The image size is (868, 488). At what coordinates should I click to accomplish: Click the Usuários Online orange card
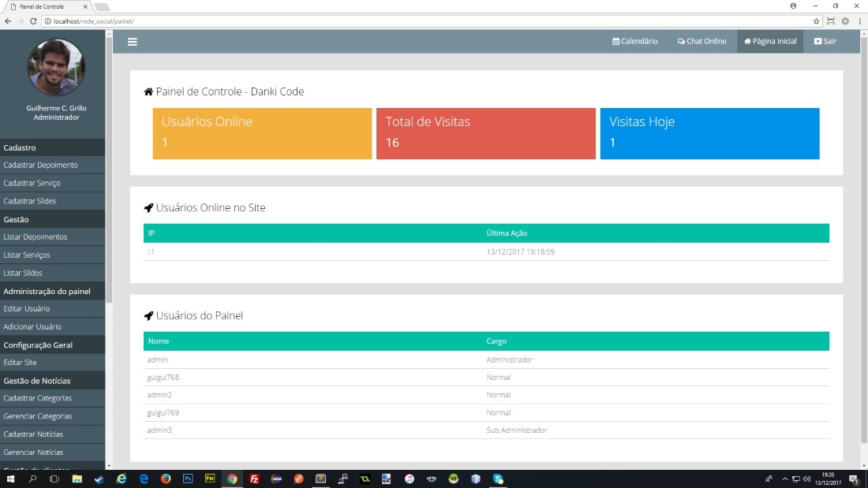262,133
